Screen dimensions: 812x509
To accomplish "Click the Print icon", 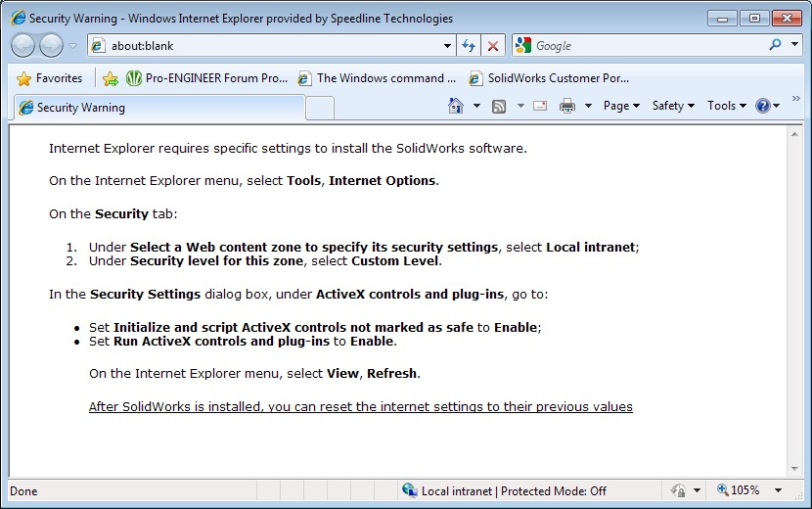I will (567, 106).
